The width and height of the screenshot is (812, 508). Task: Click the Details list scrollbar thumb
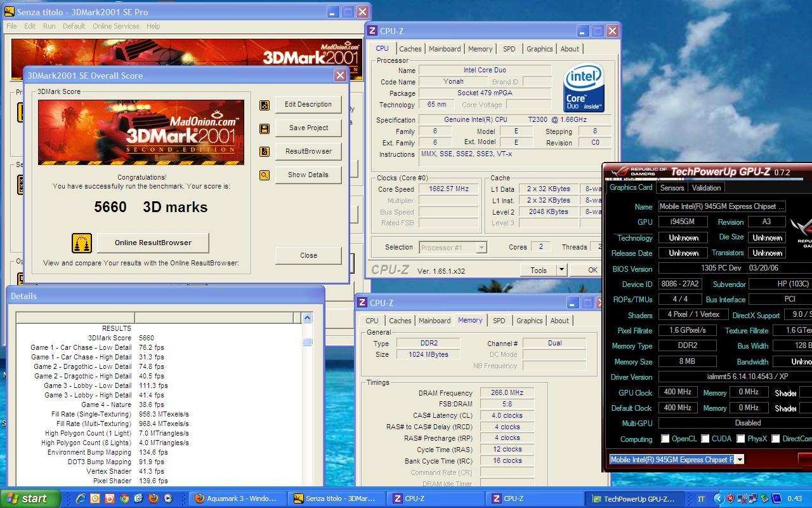click(307, 342)
